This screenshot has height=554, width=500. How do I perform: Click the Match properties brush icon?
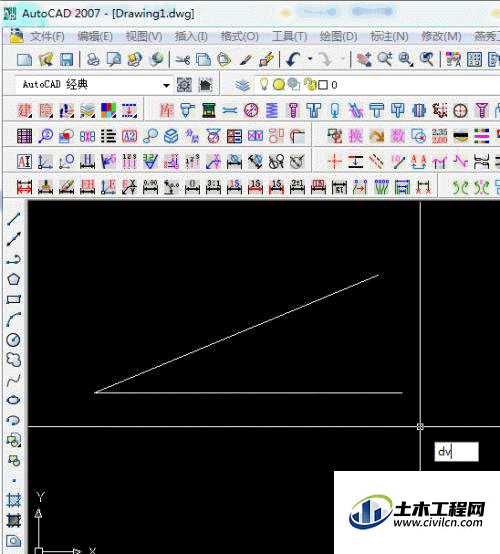tap(245, 59)
